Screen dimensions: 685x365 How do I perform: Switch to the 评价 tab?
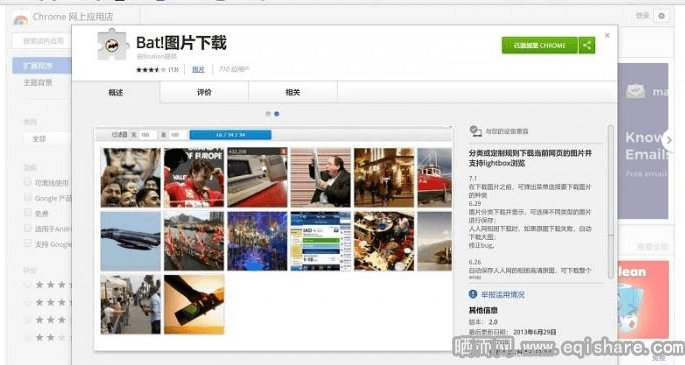coord(204,92)
